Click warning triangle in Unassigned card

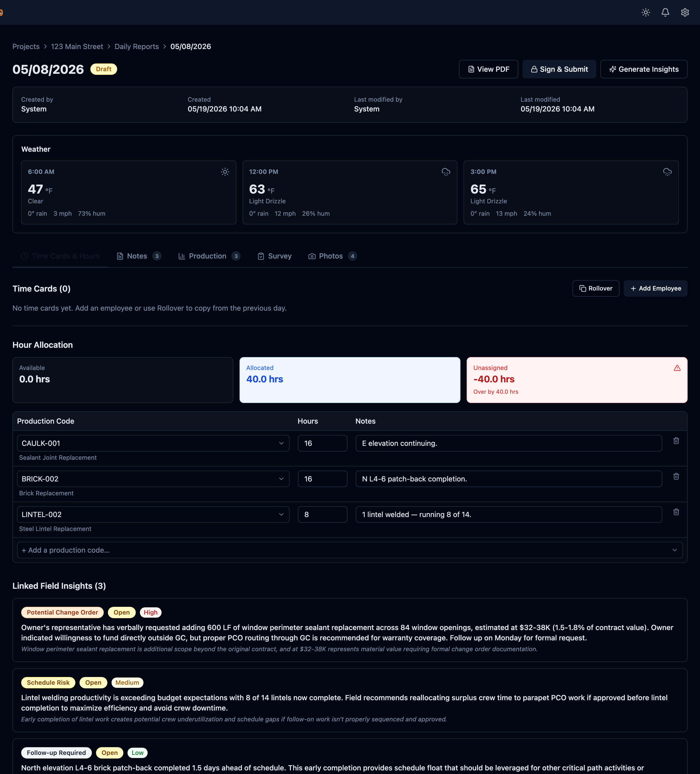pos(677,368)
